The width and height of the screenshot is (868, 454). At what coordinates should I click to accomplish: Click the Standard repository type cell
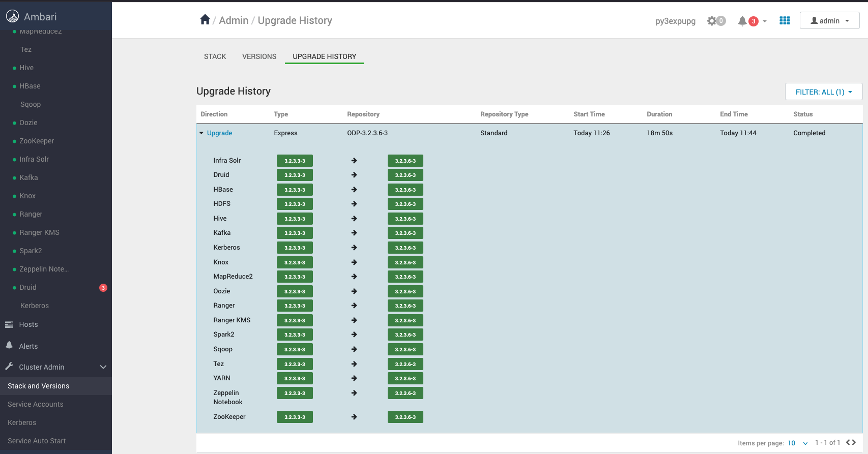pyautogui.click(x=494, y=133)
